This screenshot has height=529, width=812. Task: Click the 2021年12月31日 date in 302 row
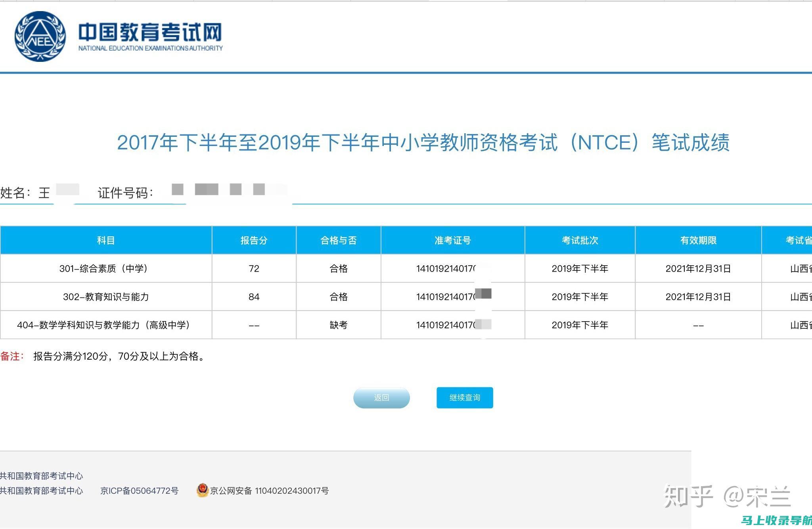point(698,297)
